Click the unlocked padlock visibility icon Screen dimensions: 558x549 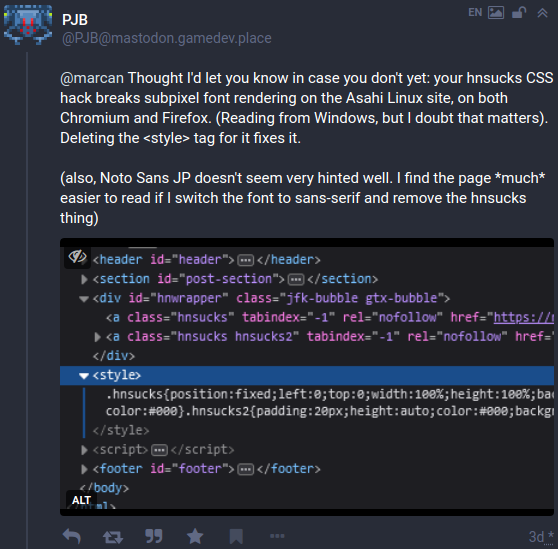pos(519,12)
